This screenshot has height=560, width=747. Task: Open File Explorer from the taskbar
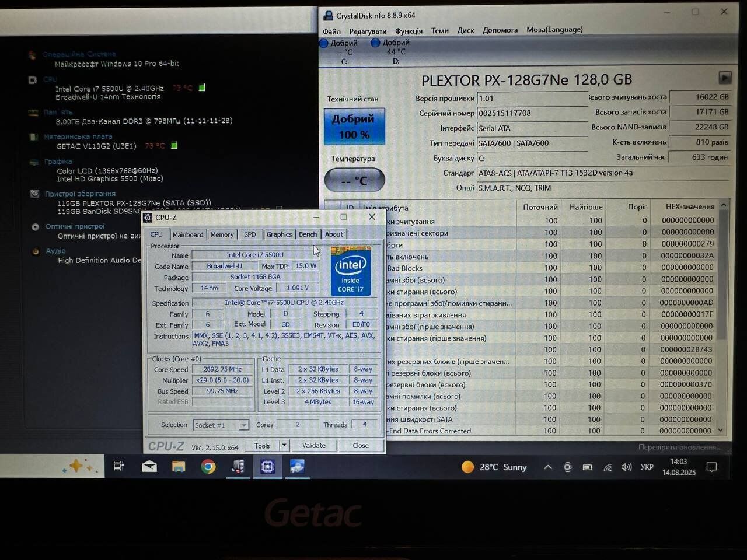coord(179,466)
